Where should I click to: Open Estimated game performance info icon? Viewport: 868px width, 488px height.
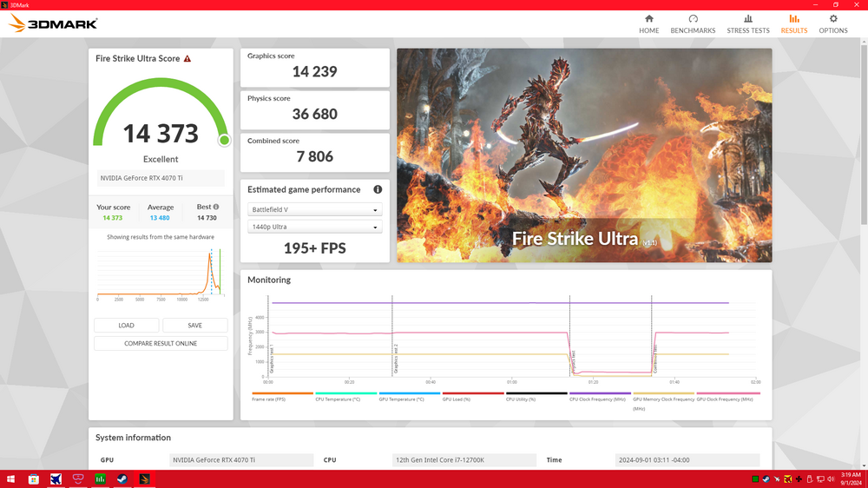click(x=378, y=189)
